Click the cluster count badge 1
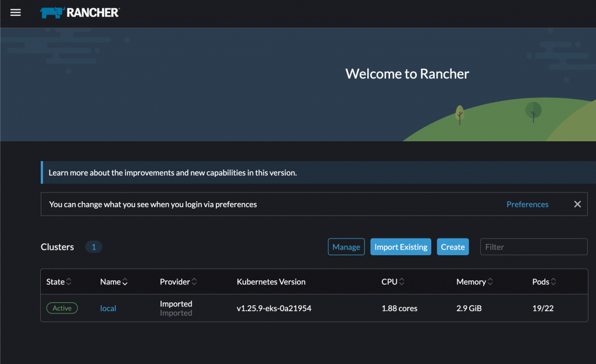596x364 pixels. point(94,247)
